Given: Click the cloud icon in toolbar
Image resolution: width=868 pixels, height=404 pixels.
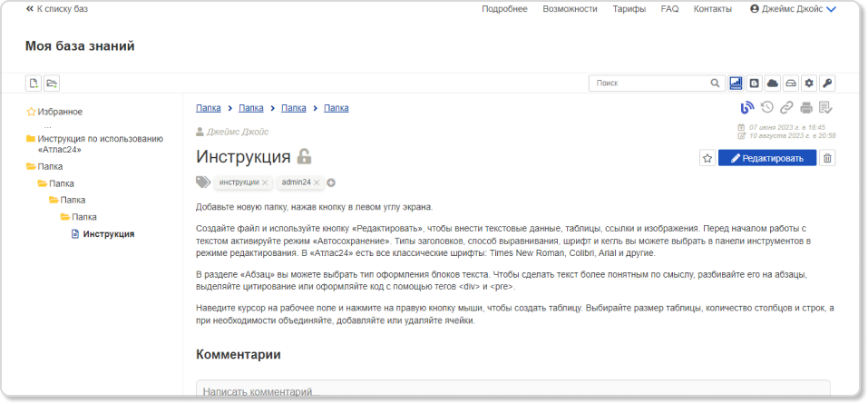Looking at the screenshot, I should tap(772, 84).
